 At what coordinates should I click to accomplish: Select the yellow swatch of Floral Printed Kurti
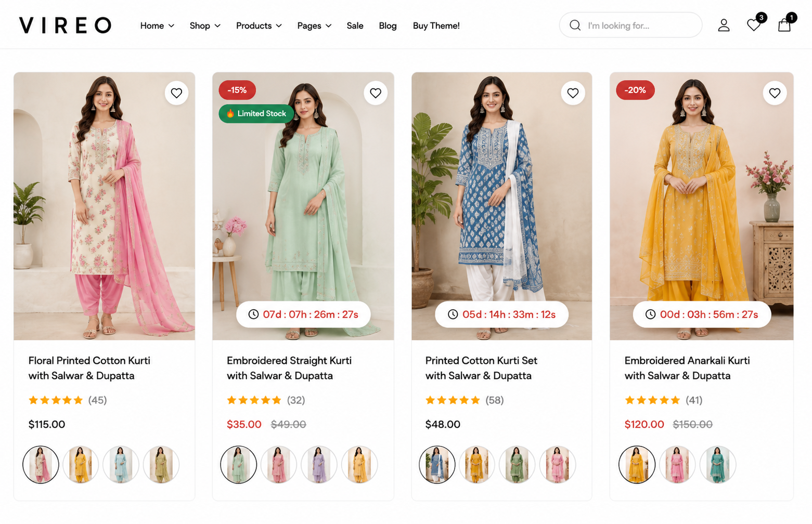81,464
